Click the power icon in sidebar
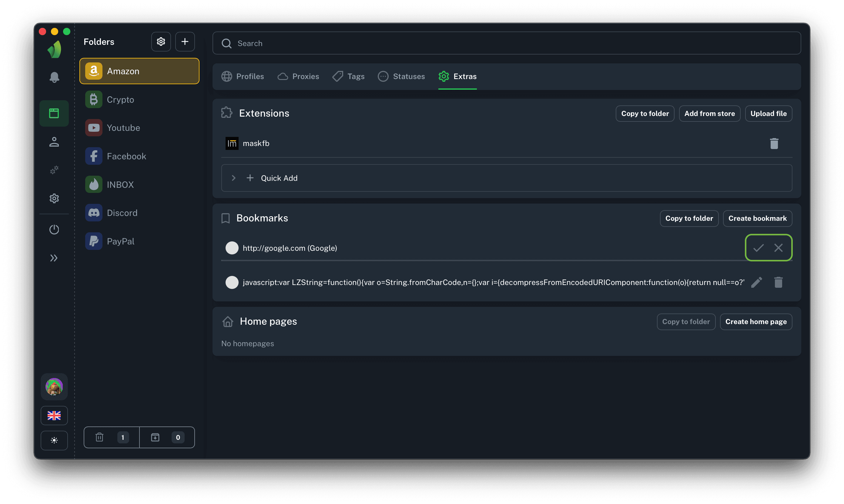This screenshot has height=504, width=844. point(54,230)
